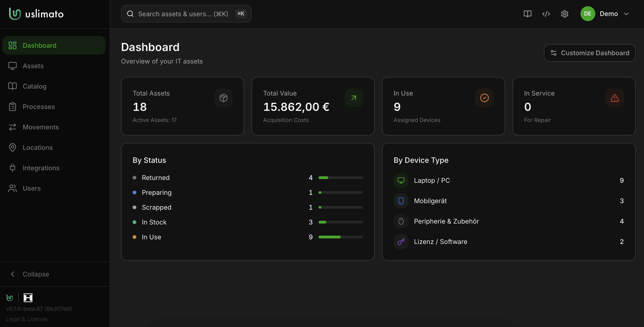The image size is (644, 327).
Task: Click the By Device Type heading
Action: tap(421, 160)
